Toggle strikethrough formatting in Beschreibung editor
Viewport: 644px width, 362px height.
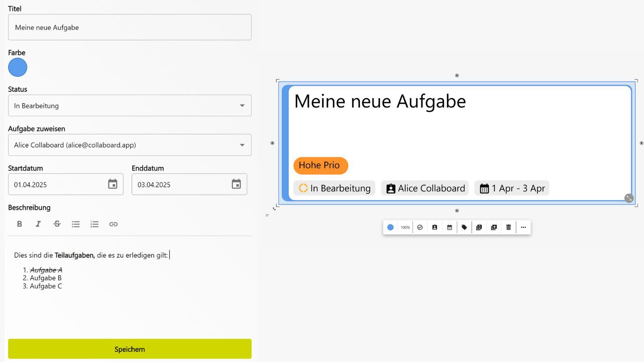point(57,224)
